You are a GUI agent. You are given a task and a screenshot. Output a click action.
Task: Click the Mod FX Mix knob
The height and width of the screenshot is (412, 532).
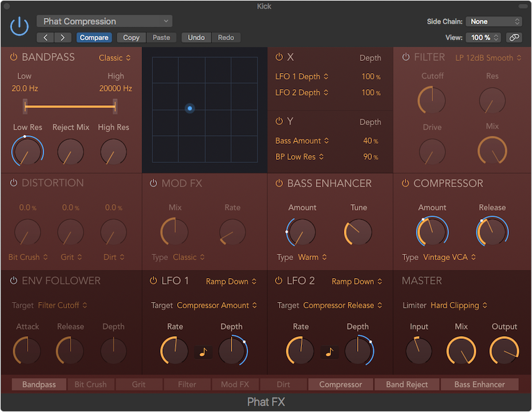(175, 232)
